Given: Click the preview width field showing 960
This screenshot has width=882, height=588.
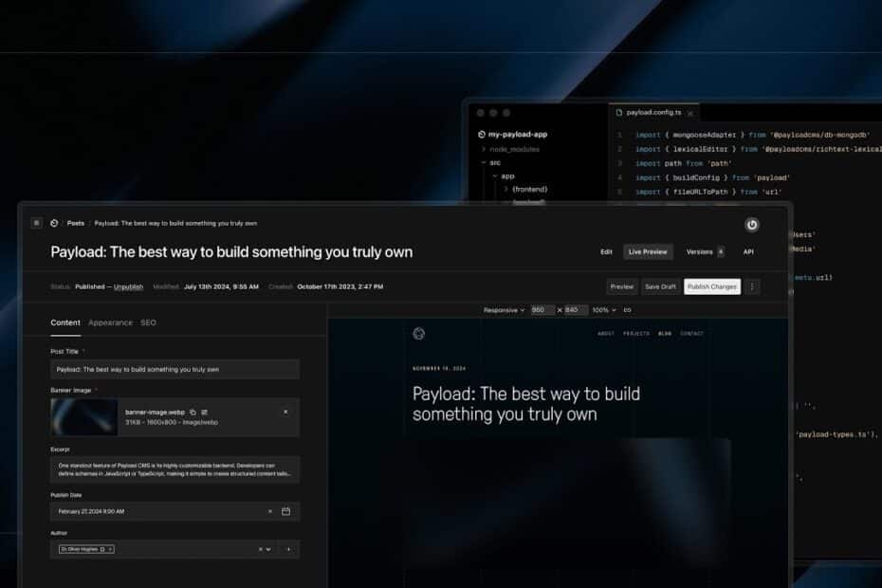Looking at the screenshot, I should [x=542, y=310].
